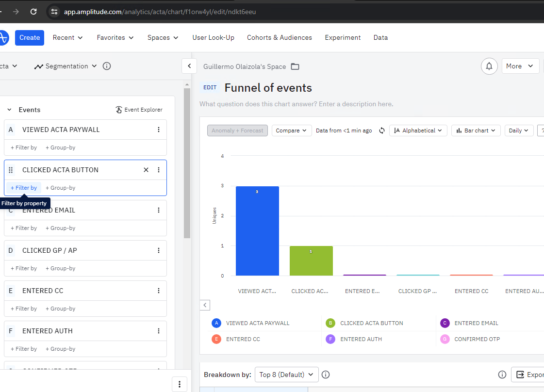
Task: Remove the CLICKED ACTA BUTTON event
Action: pyautogui.click(x=146, y=170)
